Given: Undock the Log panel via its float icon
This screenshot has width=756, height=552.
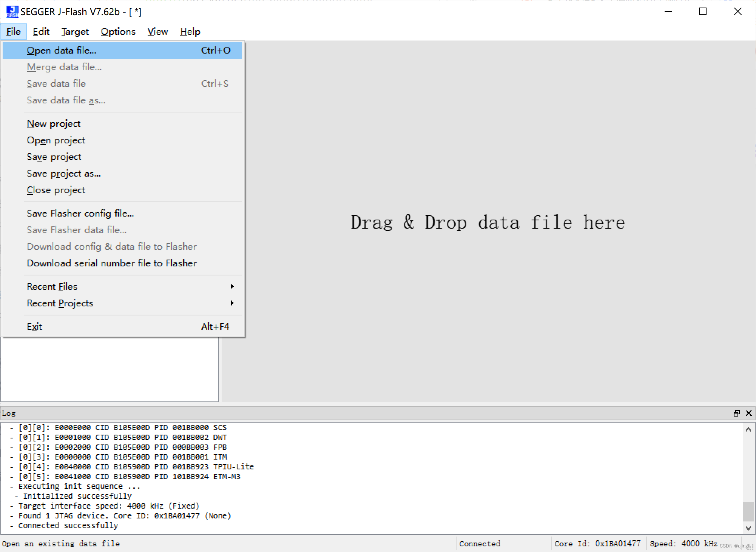Looking at the screenshot, I should tap(736, 413).
